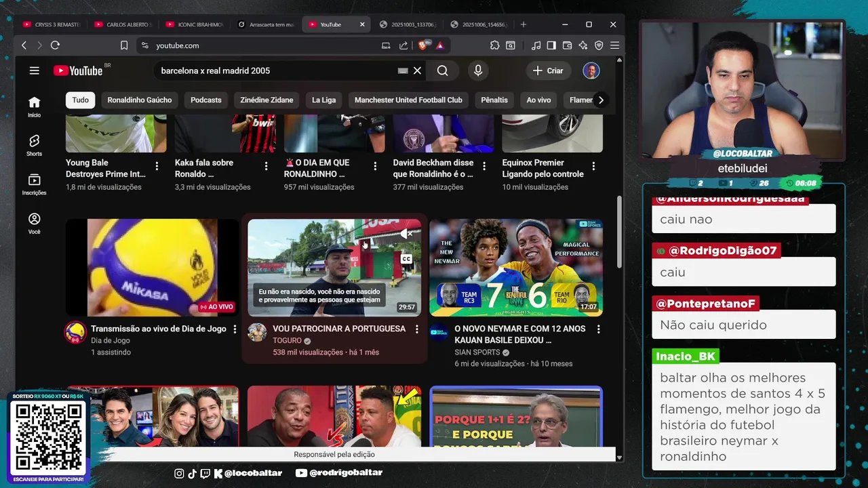
Task: Switch to CRYSIS 3 REMASTER tab
Action: pos(52,24)
